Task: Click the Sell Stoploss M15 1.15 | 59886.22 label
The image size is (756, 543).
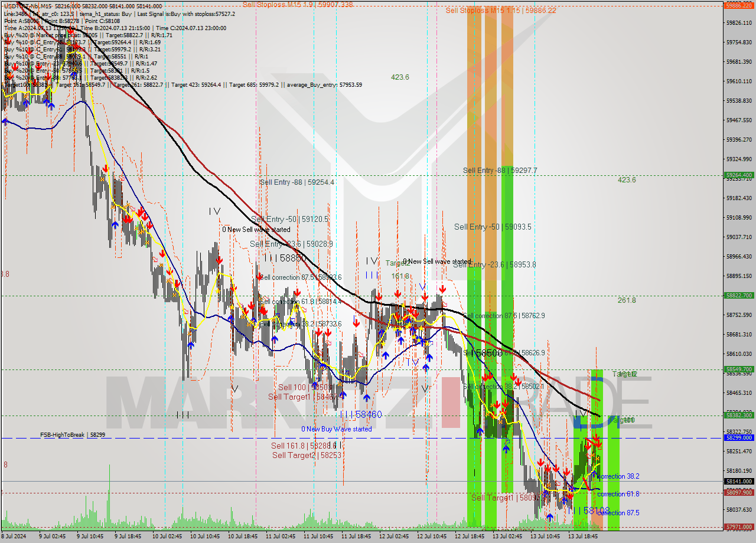Action: click(x=501, y=10)
